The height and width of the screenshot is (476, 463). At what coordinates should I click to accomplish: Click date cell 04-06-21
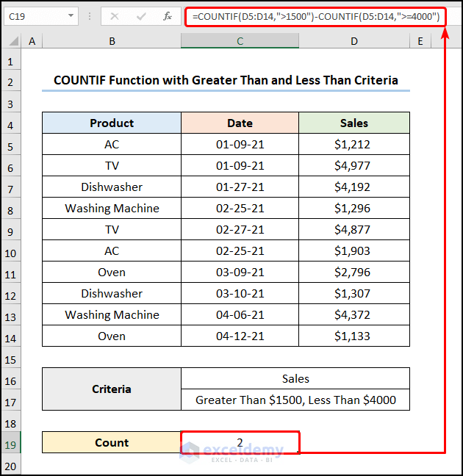coord(240,315)
